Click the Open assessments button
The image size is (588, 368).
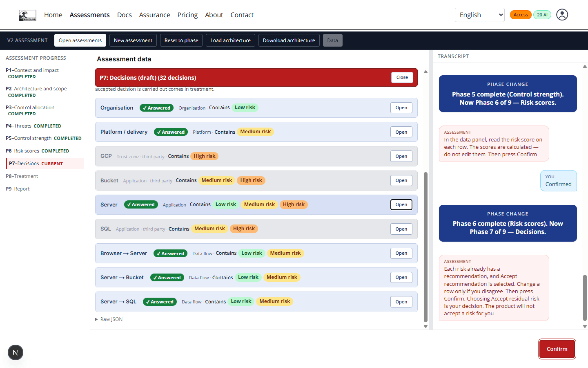point(80,40)
